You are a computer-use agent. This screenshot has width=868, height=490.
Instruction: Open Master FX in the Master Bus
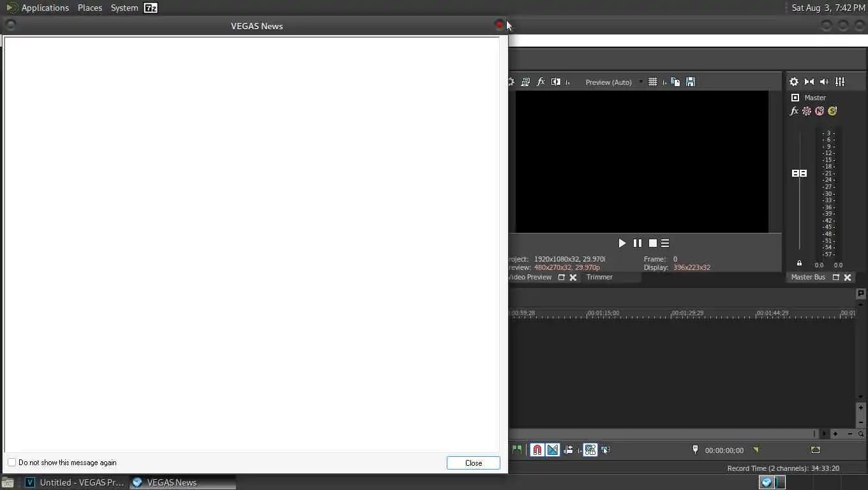click(794, 111)
